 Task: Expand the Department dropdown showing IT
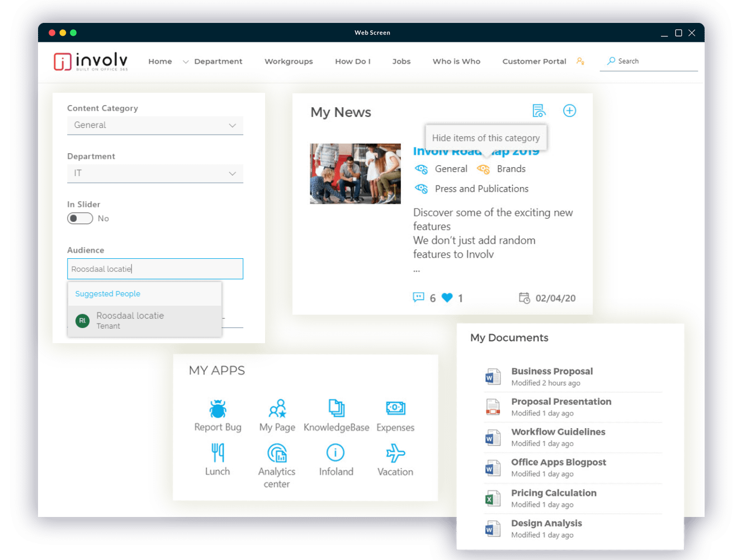(155, 173)
